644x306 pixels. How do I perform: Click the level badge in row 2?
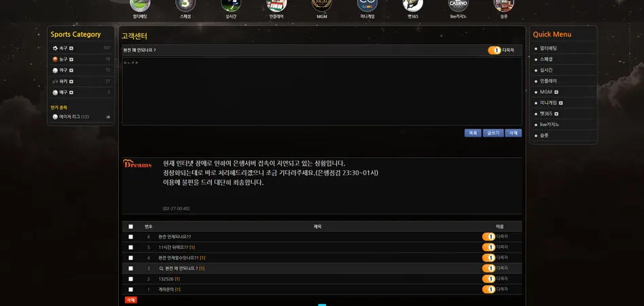(x=488, y=279)
